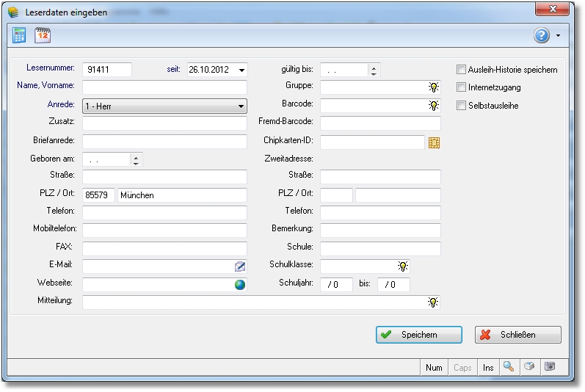Open the dropdown arrow next to help icon
This screenshot has width=585, height=392.
tap(559, 36)
